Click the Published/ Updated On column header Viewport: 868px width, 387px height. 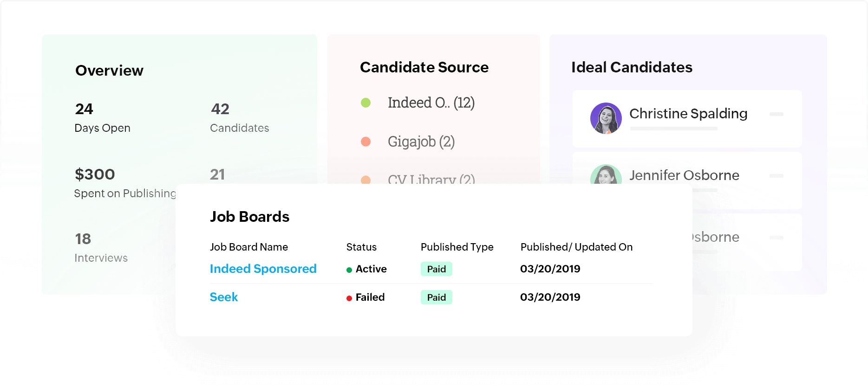point(576,247)
